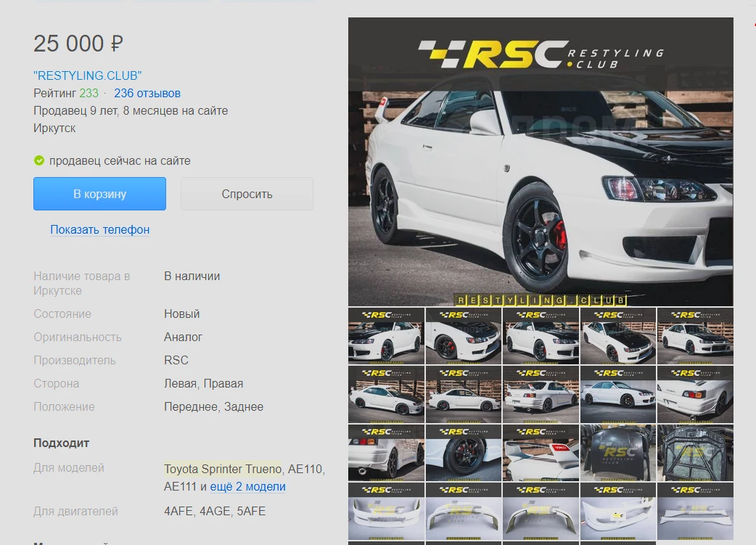Select the black carbon hood top thumbnail
Image resolution: width=756 pixels, height=545 pixels.
(618, 453)
